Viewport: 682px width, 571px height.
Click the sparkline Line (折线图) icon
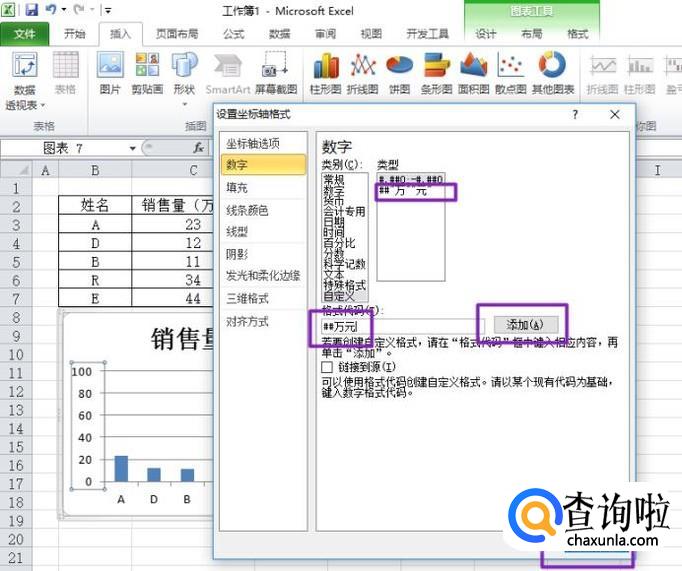point(602,73)
